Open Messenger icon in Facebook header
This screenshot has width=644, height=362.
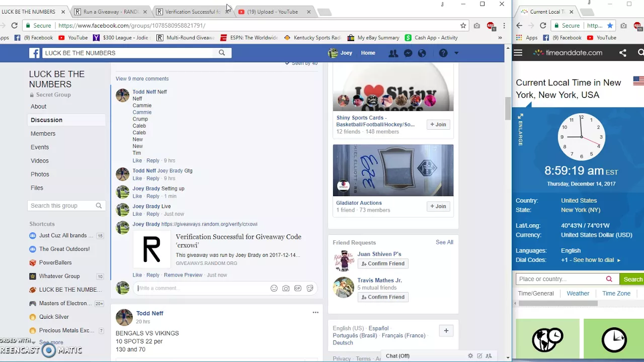408,53
